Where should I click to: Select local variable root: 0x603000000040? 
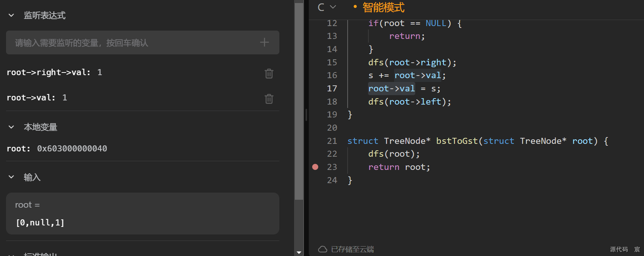[x=57, y=149]
